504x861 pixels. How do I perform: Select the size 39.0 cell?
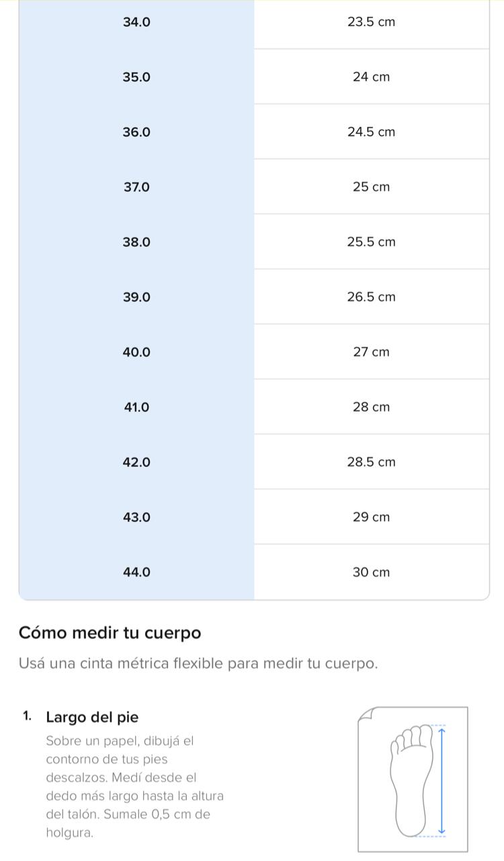tap(136, 297)
